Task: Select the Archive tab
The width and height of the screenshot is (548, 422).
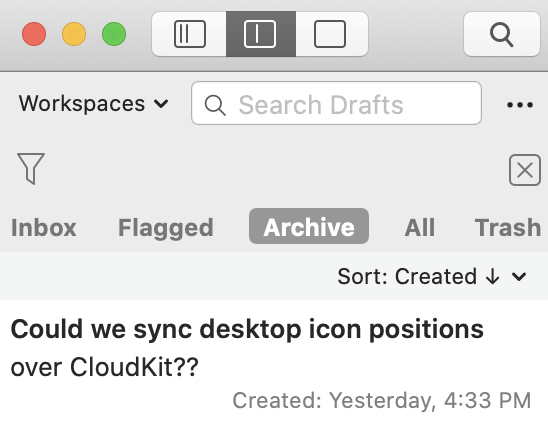Action: 309,226
